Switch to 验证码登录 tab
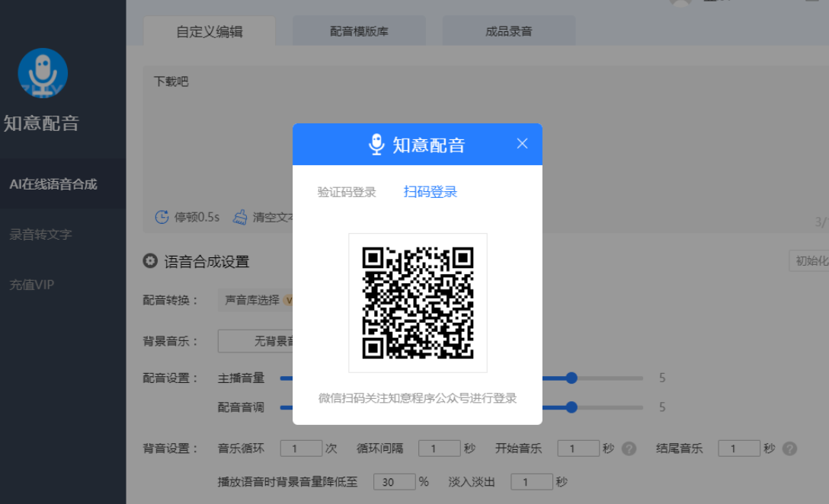 (346, 193)
